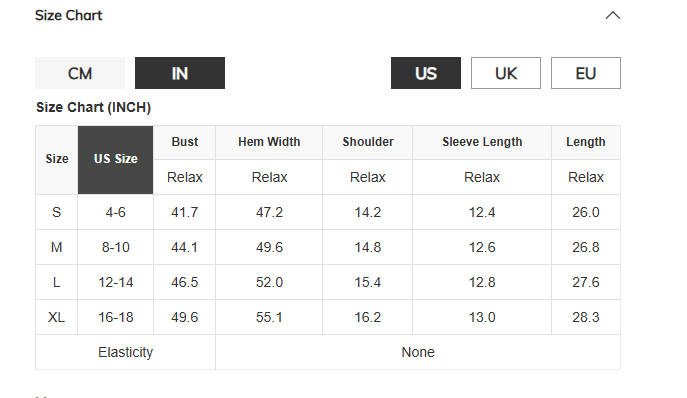The image size is (687, 398).
Task: Select the M size row label
Action: [x=57, y=247]
